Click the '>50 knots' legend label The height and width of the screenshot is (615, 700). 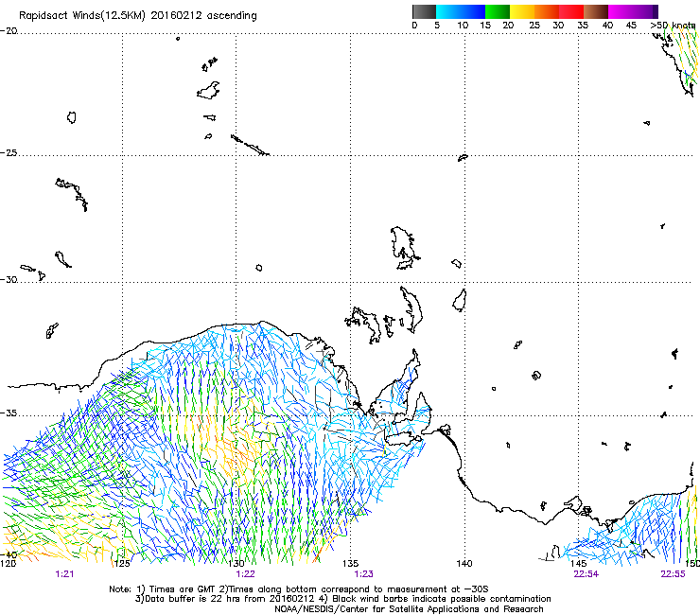(x=673, y=26)
